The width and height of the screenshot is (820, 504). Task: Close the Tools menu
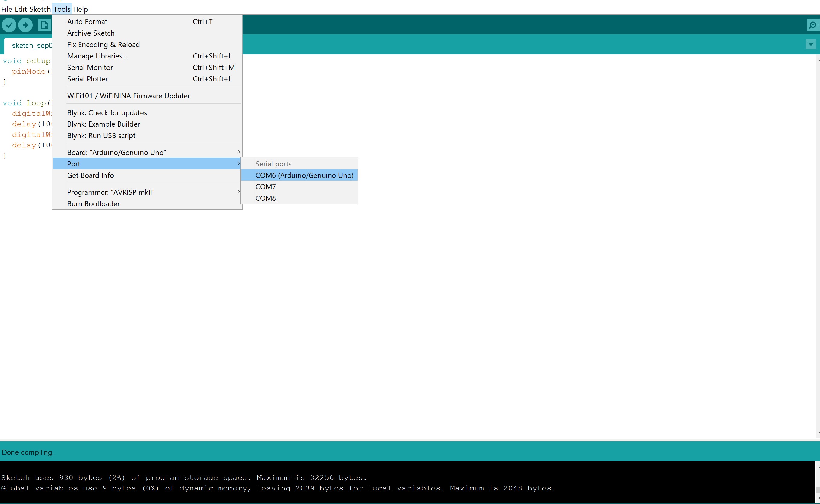[x=62, y=9]
